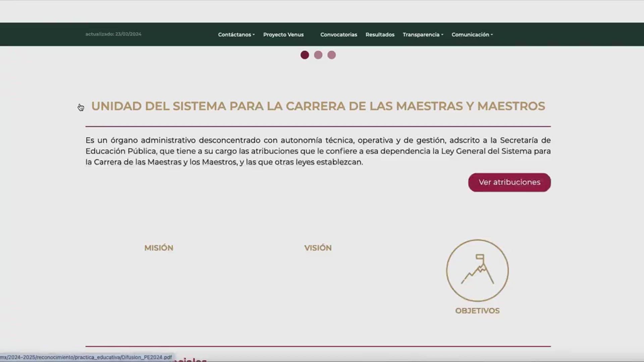Select the third carousel slide dot
The image size is (644, 362).
click(x=331, y=55)
